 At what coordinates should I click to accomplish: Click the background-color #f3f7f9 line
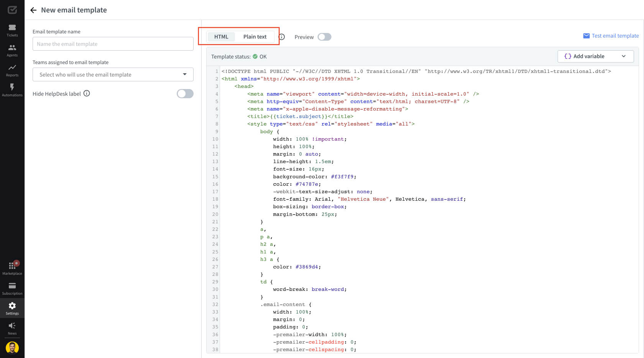pos(314,177)
